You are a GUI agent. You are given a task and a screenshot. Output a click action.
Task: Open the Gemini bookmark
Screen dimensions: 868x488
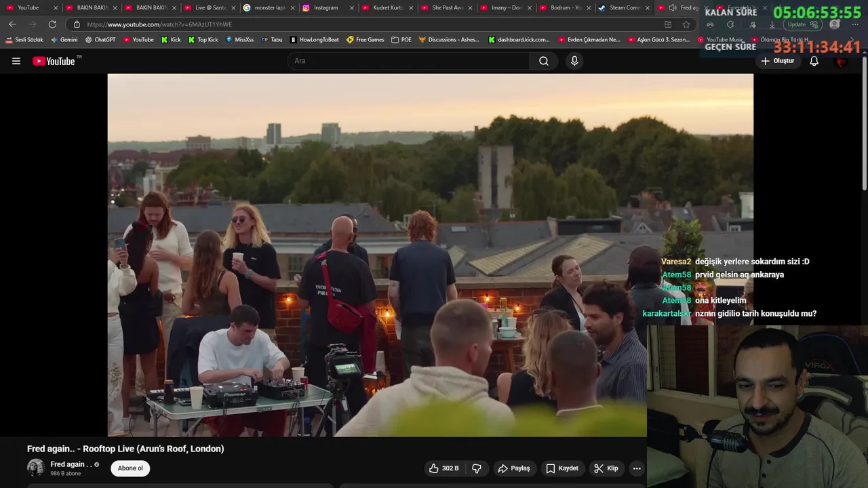coord(64,40)
